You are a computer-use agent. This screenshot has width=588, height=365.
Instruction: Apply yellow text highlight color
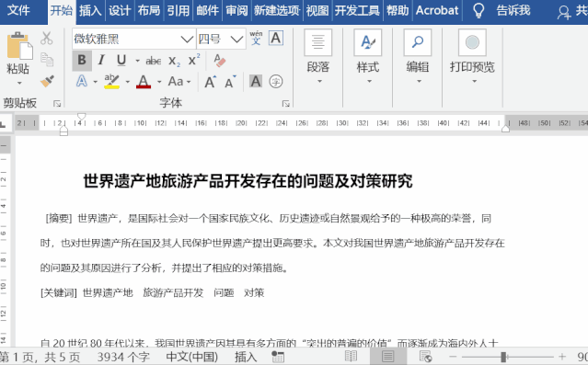click(x=111, y=81)
